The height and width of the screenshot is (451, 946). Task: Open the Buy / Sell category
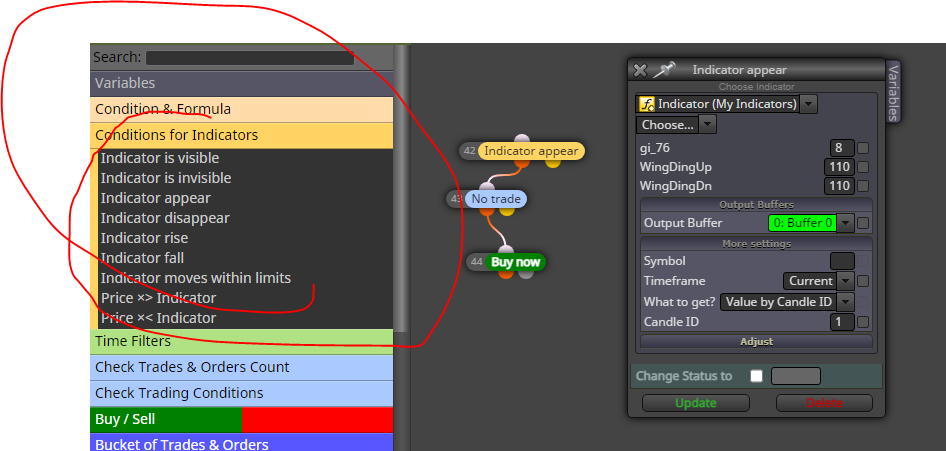click(241, 419)
